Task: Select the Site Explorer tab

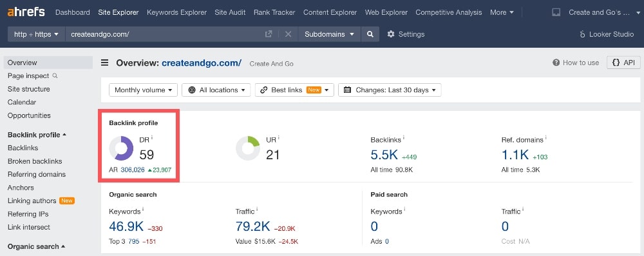Action: click(x=118, y=12)
